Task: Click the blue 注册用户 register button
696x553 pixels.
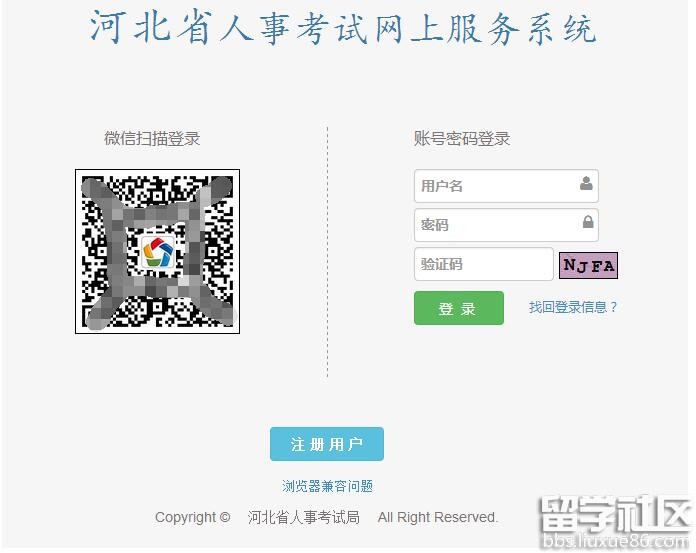Action: coord(327,444)
